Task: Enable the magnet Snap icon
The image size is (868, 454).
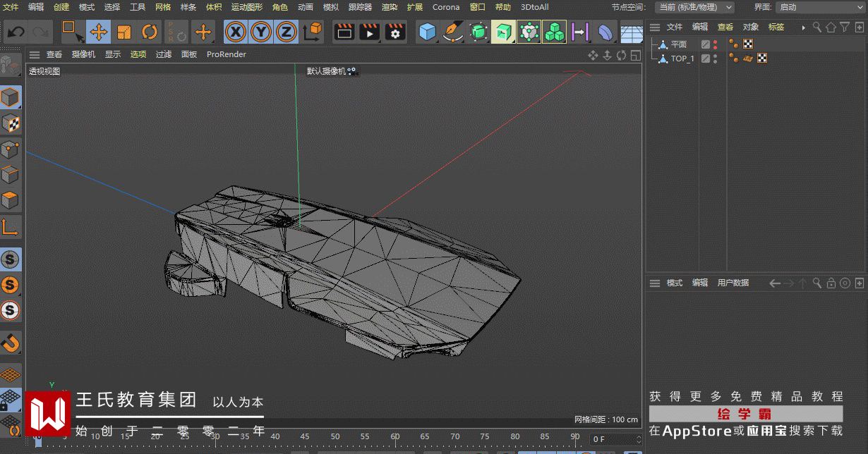Action: [x=10, y=343]
